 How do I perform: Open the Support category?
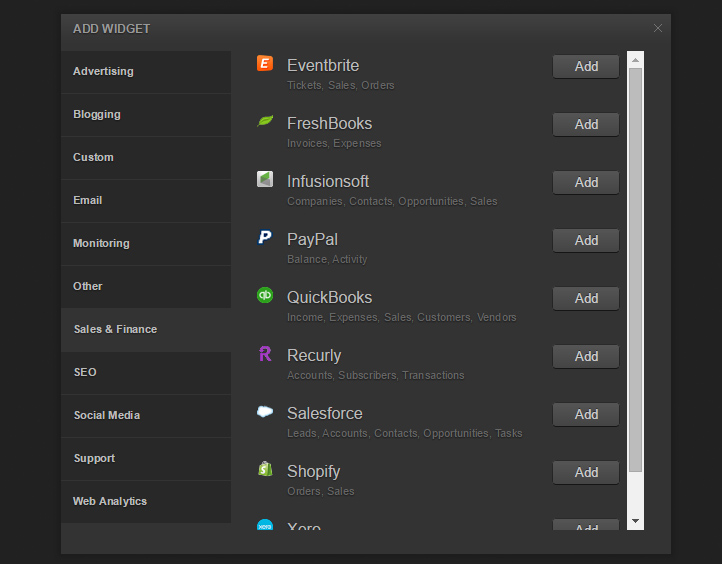point(146,459)
